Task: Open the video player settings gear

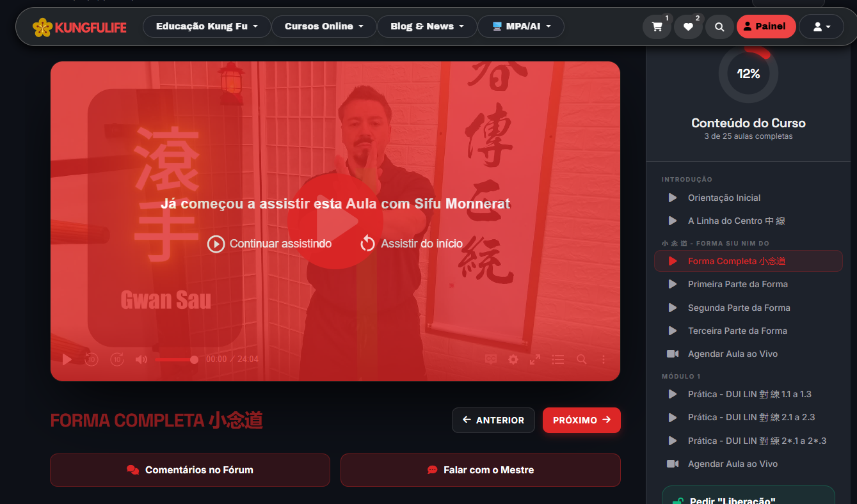Action: (513, 359)
